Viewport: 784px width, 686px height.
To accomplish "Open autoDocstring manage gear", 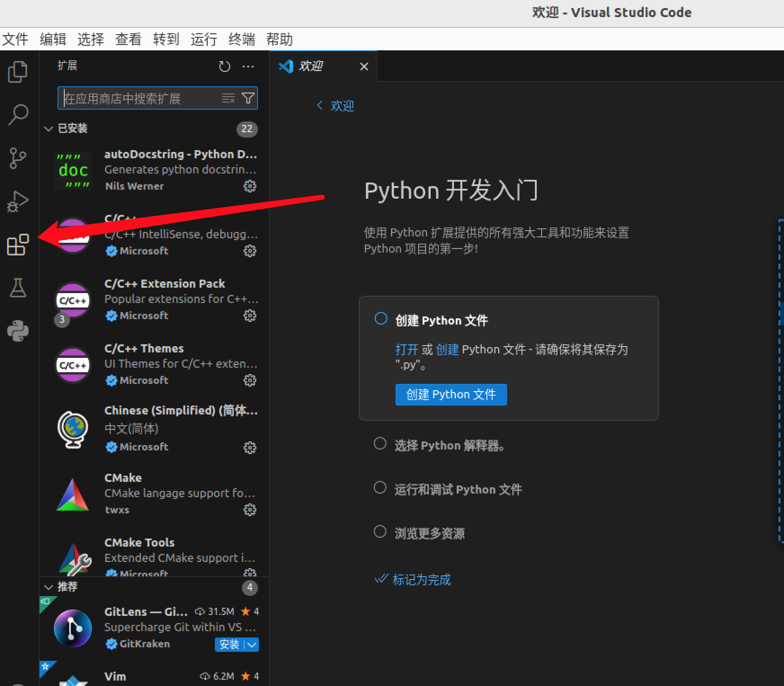I will (x=250, y=186).
